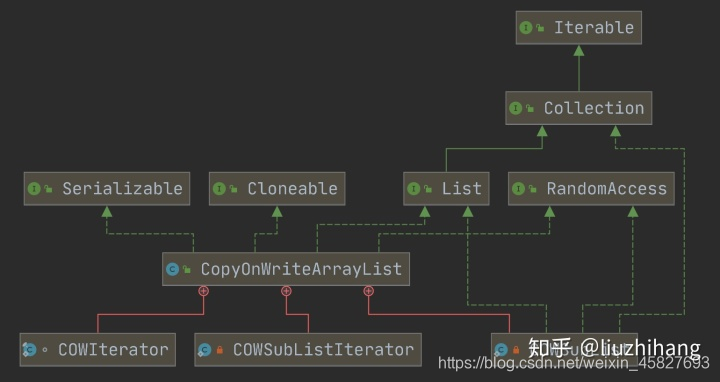Click the public visibility lock icon beside Iterable

click(540, 28)
